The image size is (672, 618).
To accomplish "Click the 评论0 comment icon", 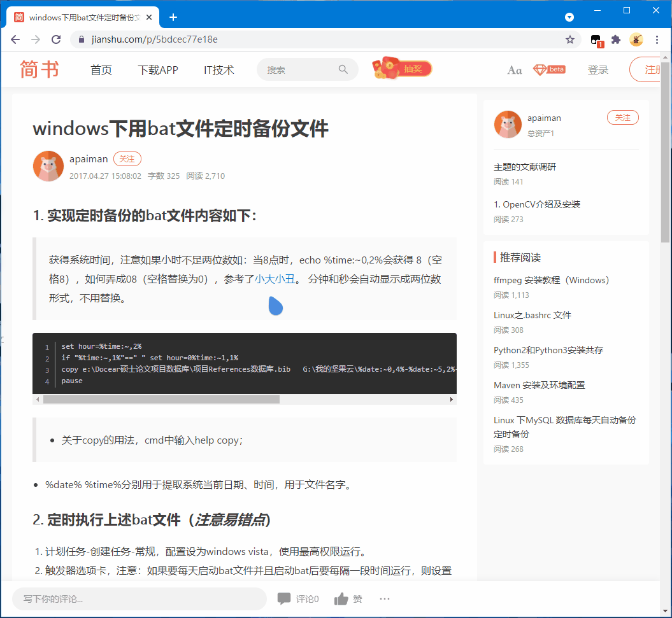I will click(284, 598).
